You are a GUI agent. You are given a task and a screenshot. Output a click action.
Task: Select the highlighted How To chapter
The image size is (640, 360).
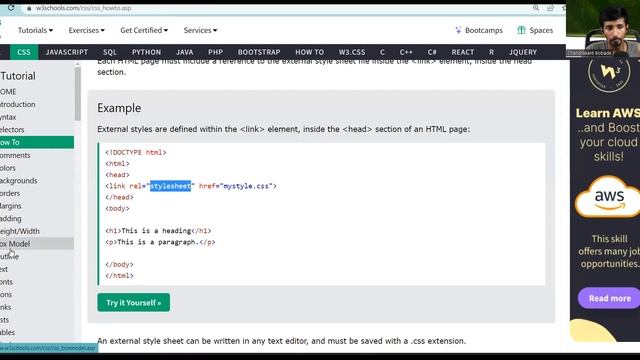coord(37,142)
